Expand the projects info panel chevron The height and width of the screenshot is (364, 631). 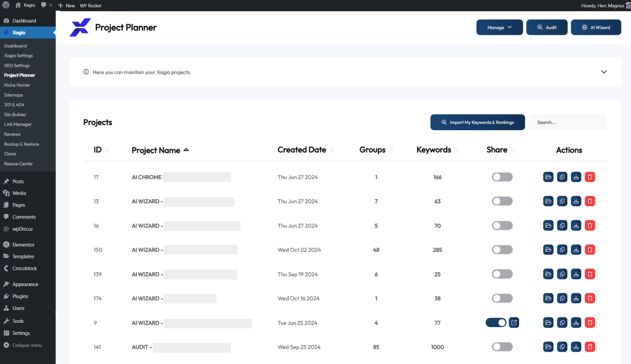pyautogui.click(x=604, y=72)
